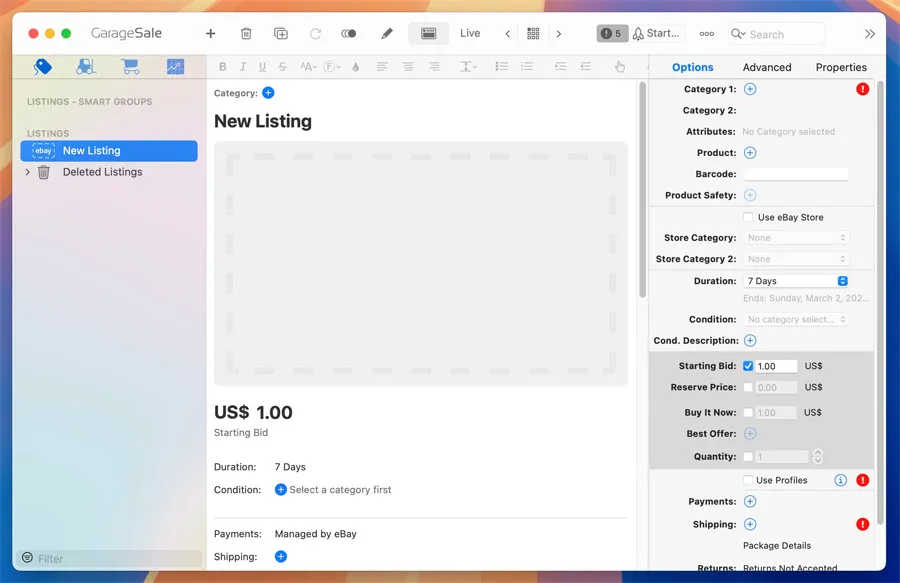The image size is (900, 583).
Task: Click the grid view icon in toolbar
Action: (x=533, y=34)
